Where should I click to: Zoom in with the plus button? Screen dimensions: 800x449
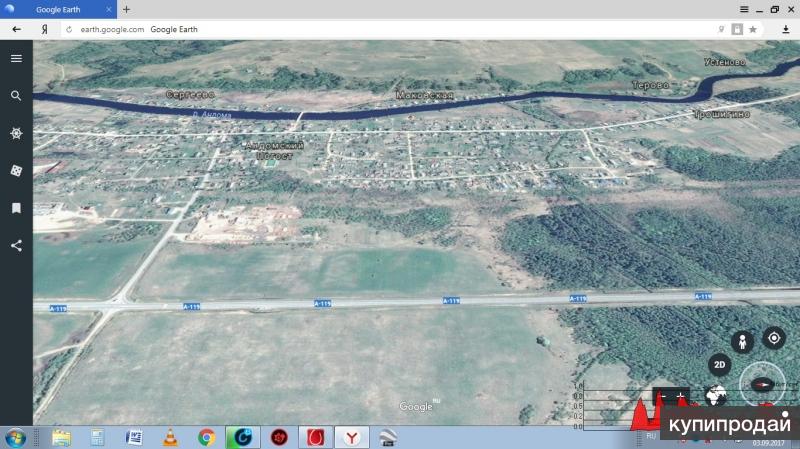coord(681,396)
